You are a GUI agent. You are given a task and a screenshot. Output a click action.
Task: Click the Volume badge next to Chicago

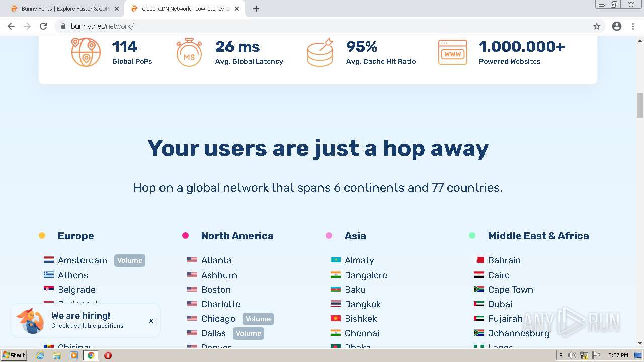[258, 319]
